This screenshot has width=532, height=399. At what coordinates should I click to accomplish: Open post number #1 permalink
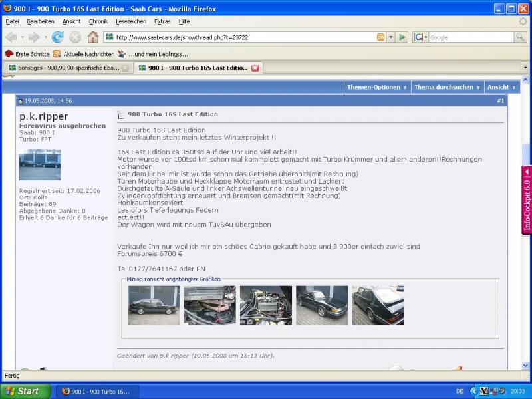(501, 101)
